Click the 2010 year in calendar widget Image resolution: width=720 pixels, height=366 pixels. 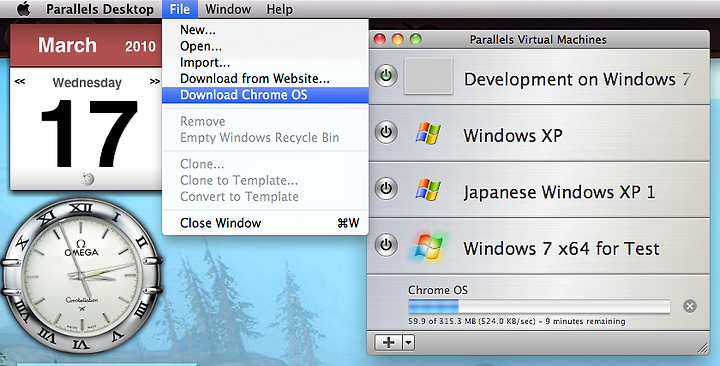coord(140,46)
